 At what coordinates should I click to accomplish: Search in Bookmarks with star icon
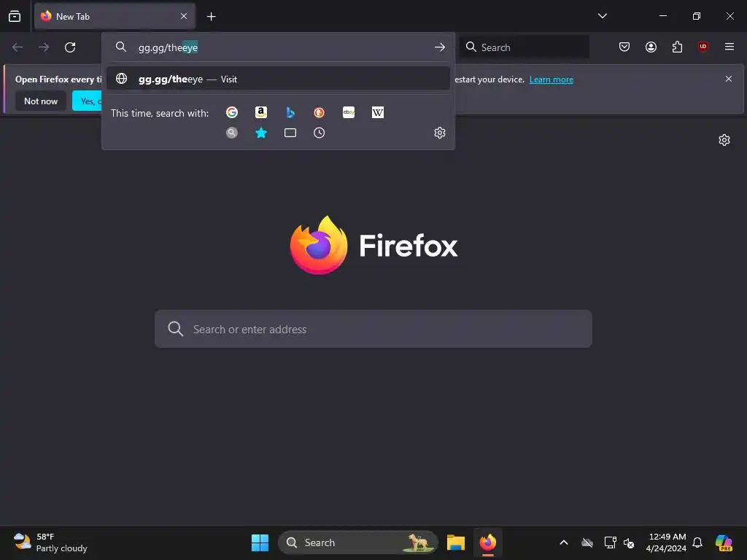click(261, 133)
